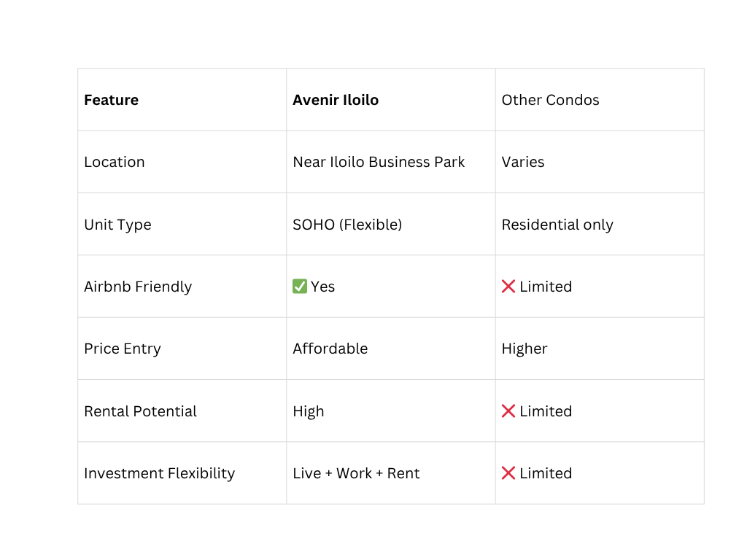This screenshot has height=560, width=747.
Task: Click the red X in Rental Potential row
Action: tap(508, 411)
